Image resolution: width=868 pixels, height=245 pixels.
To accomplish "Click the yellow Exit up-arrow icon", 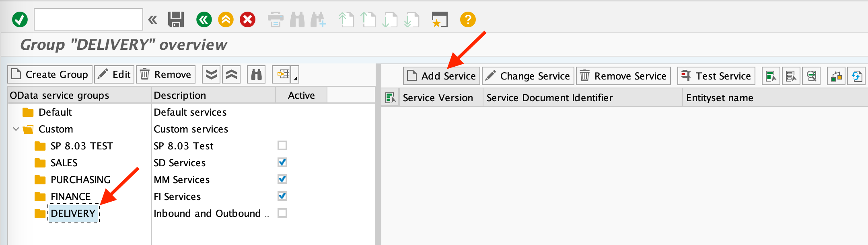I will tap(226, 19).
